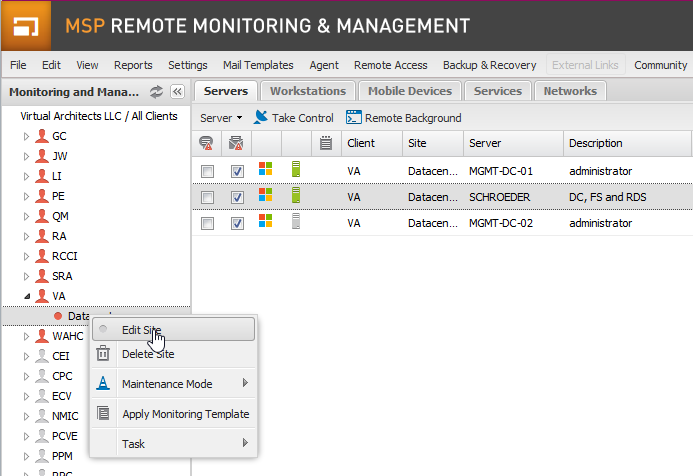Expand the PE client node
Viewport: 693px width, 476px height.
(26, 196)
